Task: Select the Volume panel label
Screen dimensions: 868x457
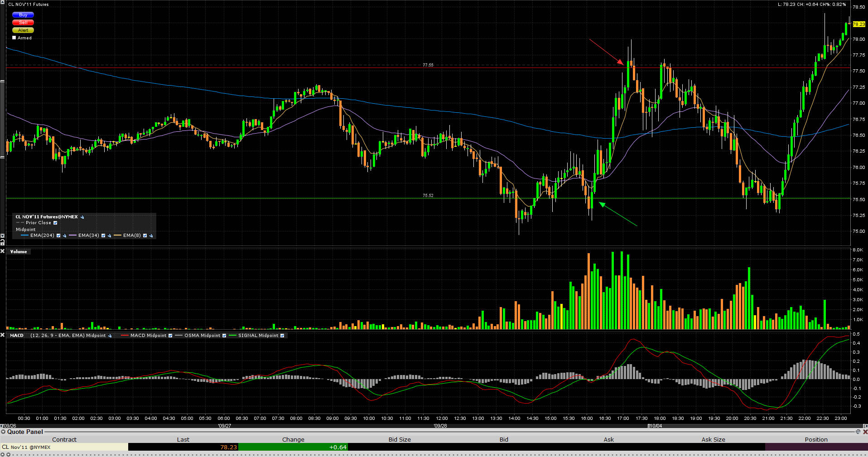Action: click(x=19, y=252)
